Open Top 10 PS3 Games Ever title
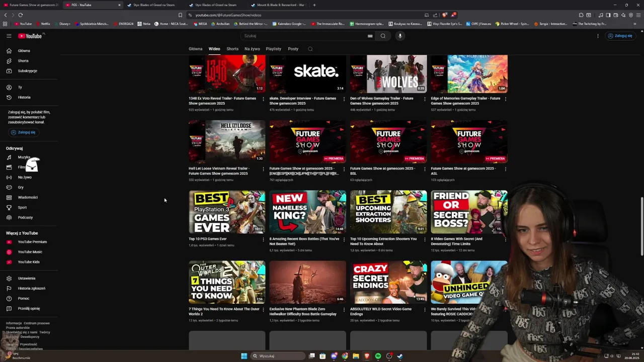Viewport: 644px width, 362px height. [208, 239]
